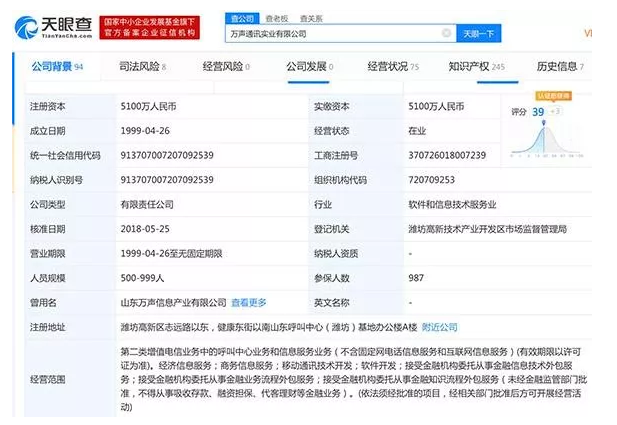Open the 公司发展 tab
The width and height of the screenshot is (617, 425).
coord(309,67)
